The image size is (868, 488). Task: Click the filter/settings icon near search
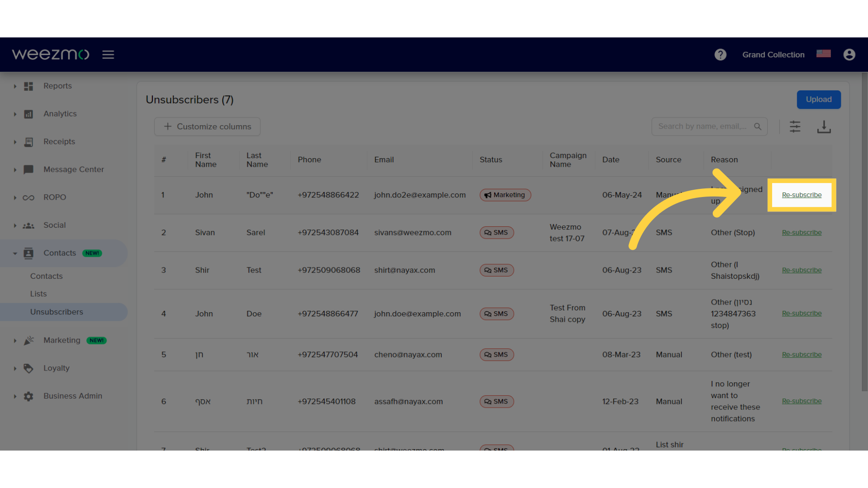click(x=795, y=126)
